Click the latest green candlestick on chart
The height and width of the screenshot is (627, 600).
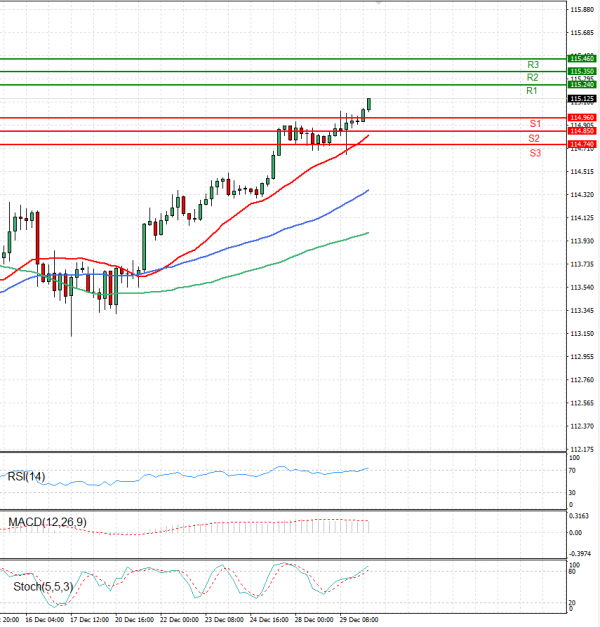coord(369,104)
